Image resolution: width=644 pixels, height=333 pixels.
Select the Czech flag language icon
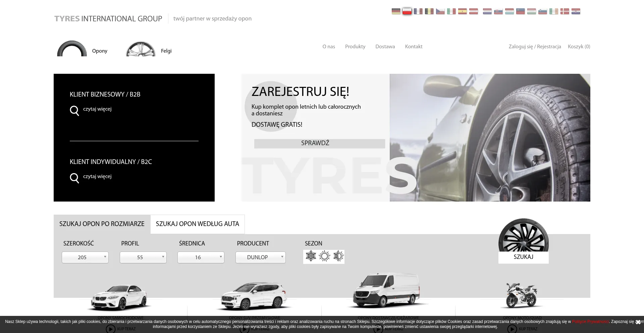440,11
